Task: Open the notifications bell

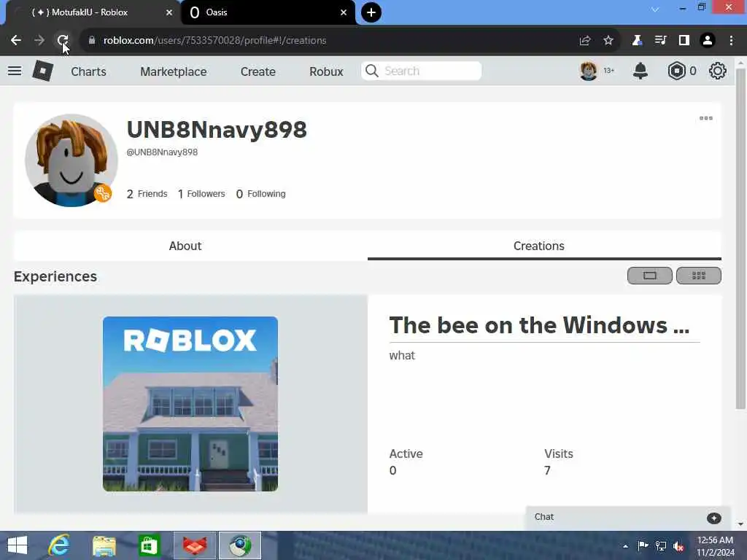Action: click(x=640, y=71)
